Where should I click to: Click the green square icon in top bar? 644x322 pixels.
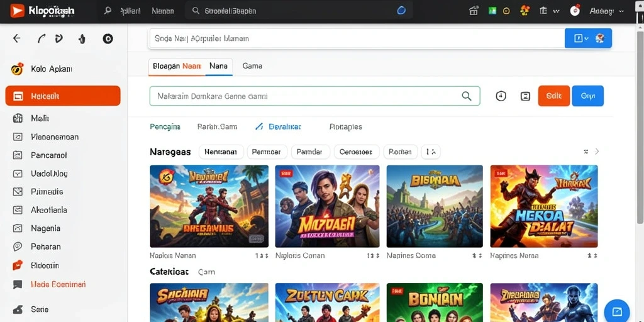pyautogui.click(x=492, y=11)
